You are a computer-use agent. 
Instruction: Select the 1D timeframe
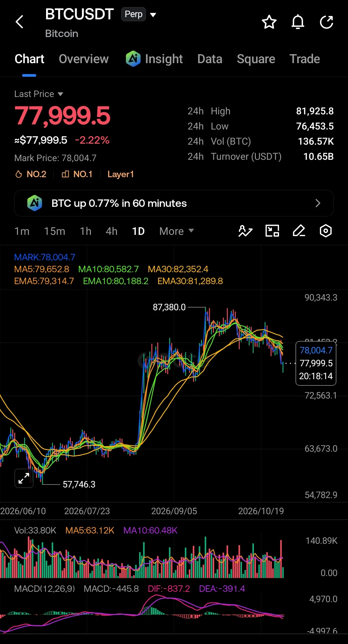(x=139, y=231)
